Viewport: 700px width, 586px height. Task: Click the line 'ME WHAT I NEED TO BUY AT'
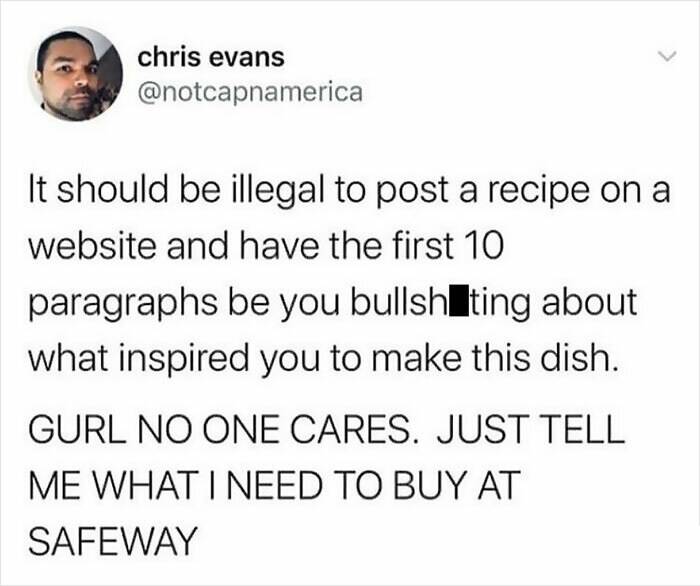tap(275, 485)
